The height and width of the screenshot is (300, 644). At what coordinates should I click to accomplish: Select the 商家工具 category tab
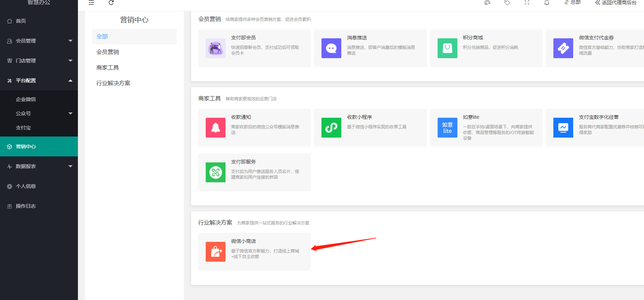134,68
